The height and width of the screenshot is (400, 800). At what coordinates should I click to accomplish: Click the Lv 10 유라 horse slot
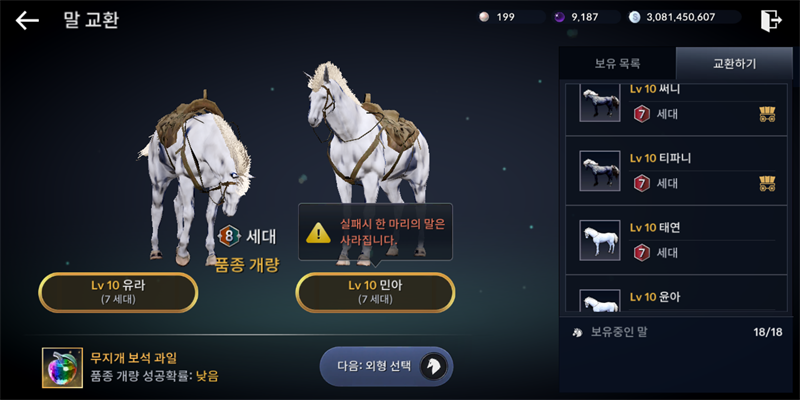(x=118, y=292)
